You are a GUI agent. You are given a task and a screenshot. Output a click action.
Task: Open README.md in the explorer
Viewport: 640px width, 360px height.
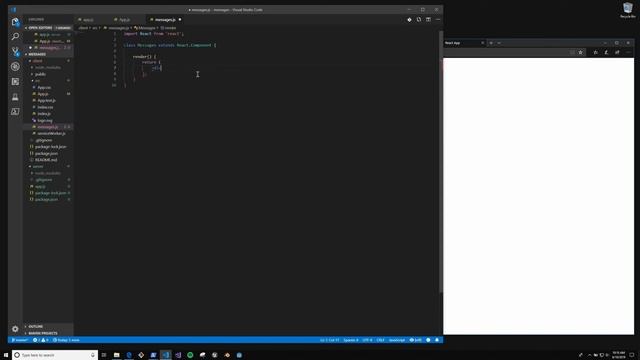46,160
